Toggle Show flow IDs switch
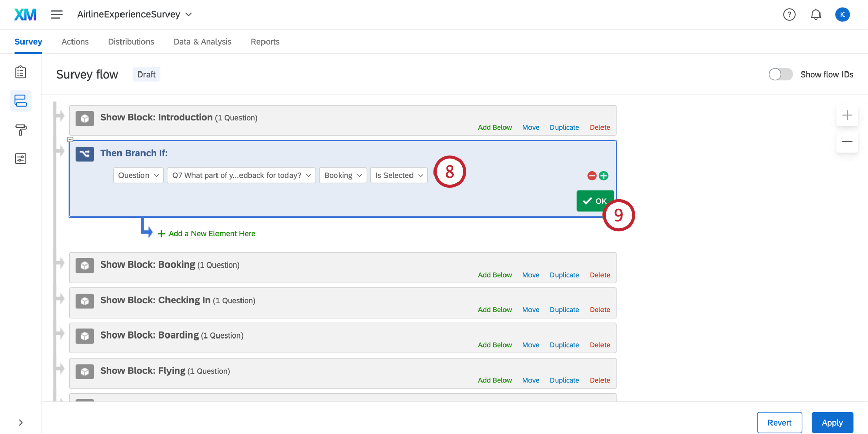This screenshot has width=868, height=434. (781, 75)
